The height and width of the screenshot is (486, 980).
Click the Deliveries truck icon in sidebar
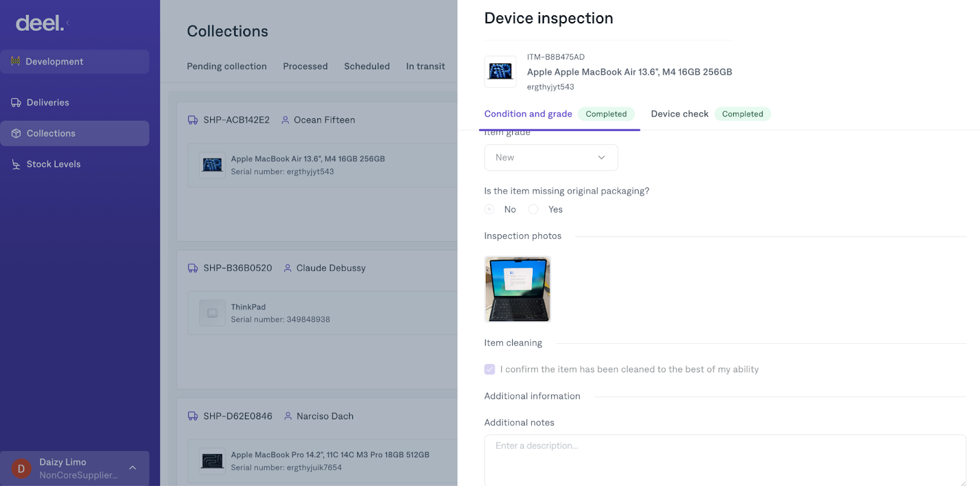tap(16, 102)
